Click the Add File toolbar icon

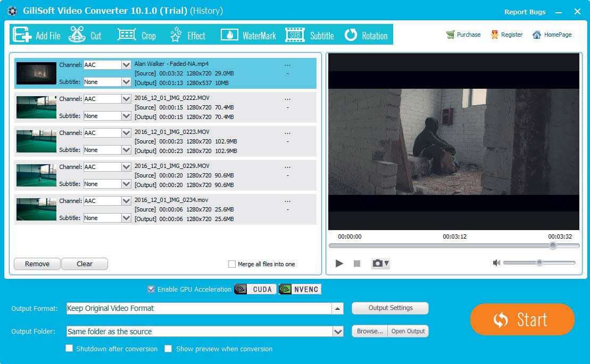22,35
